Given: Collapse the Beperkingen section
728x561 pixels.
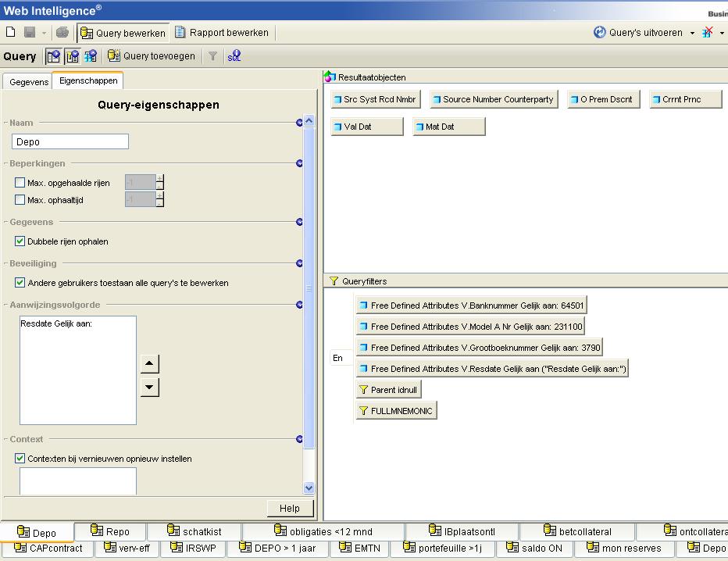Looking at the screenshot, I should point(299,163).
